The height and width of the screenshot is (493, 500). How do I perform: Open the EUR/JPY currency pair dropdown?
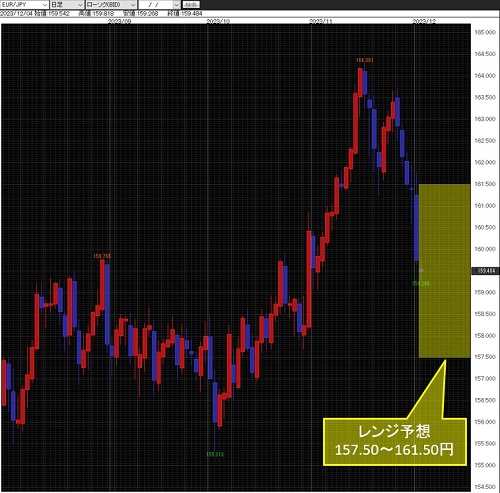(24, 5)
